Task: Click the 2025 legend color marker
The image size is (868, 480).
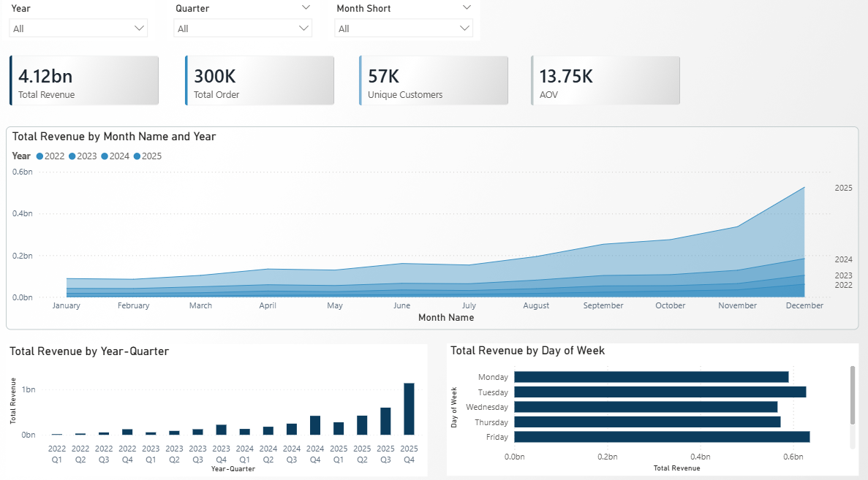Action: click(137, 156)
